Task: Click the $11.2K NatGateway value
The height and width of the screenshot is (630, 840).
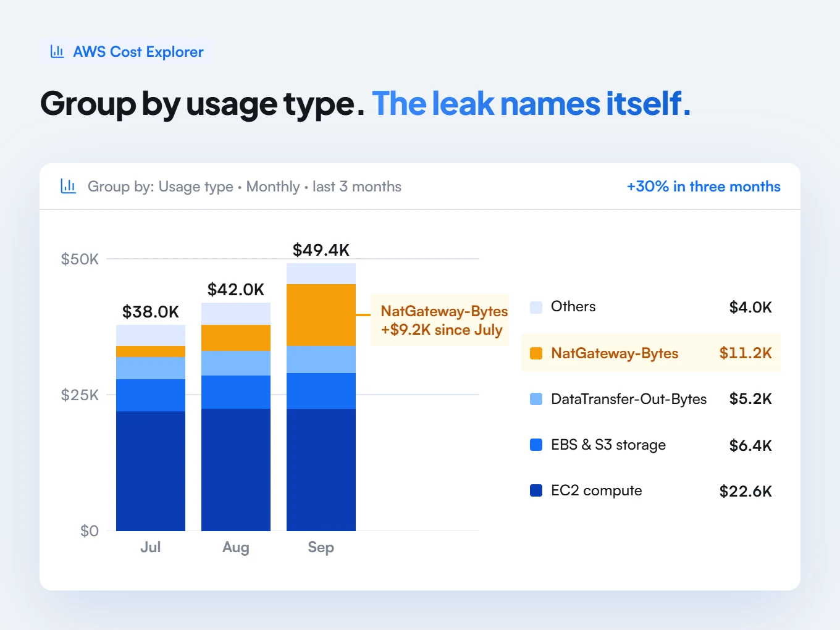Action: 745,353
